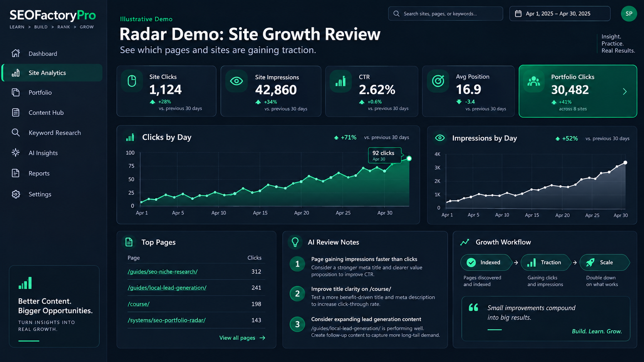Click the bar icon beside Clicks by Day
The image size is (644, 362).
(x=130, y=137)
